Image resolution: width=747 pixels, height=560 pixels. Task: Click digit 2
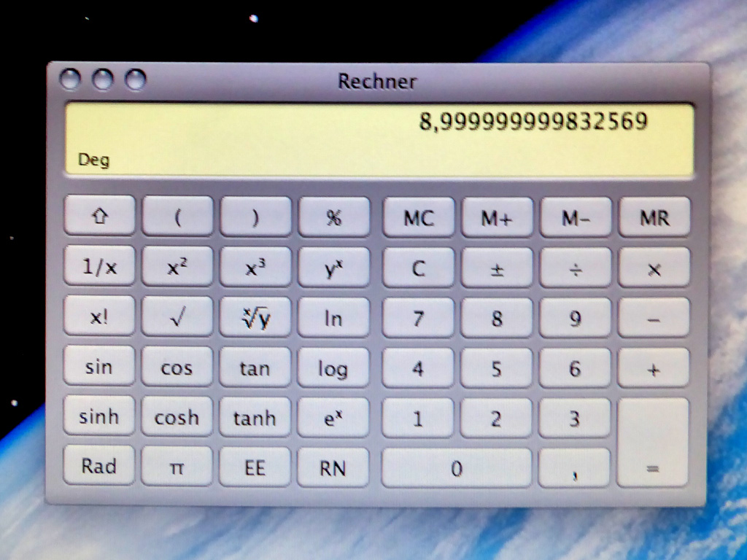coord(496,418)
